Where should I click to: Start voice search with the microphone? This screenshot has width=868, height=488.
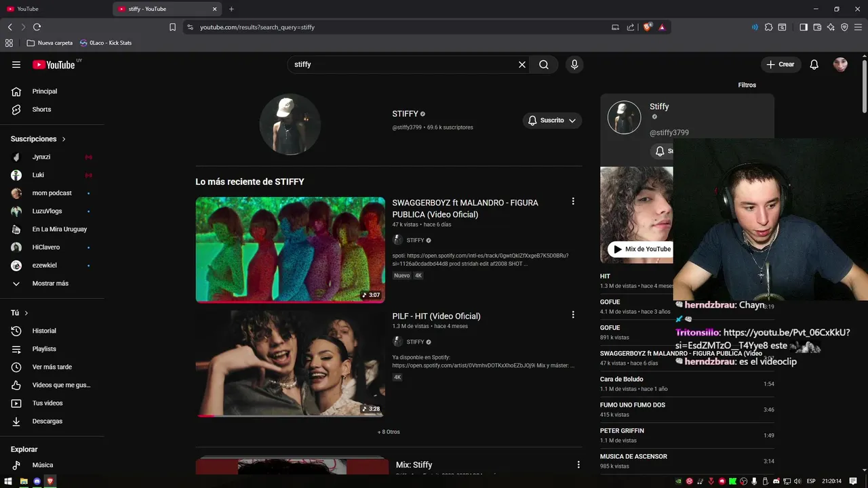[x=574, y=64]
